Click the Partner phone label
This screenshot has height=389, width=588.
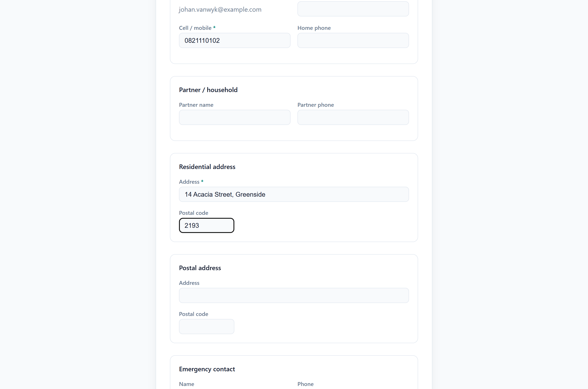click(316, 105)
